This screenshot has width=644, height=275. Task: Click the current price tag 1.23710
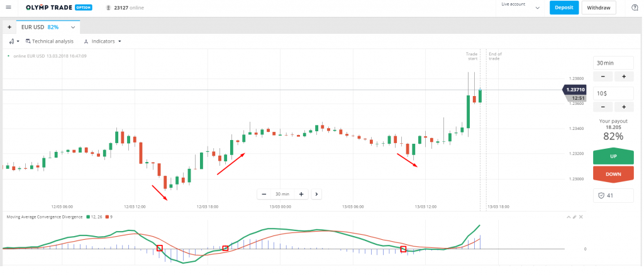click(574, 90)
